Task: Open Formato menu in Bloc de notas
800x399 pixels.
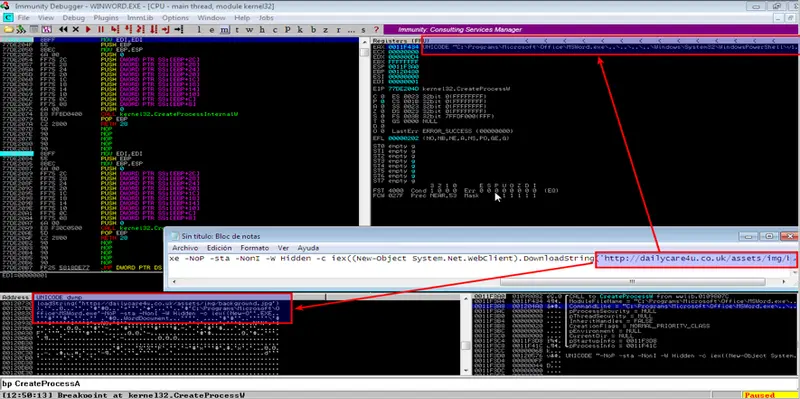Action: coord(255,248)
